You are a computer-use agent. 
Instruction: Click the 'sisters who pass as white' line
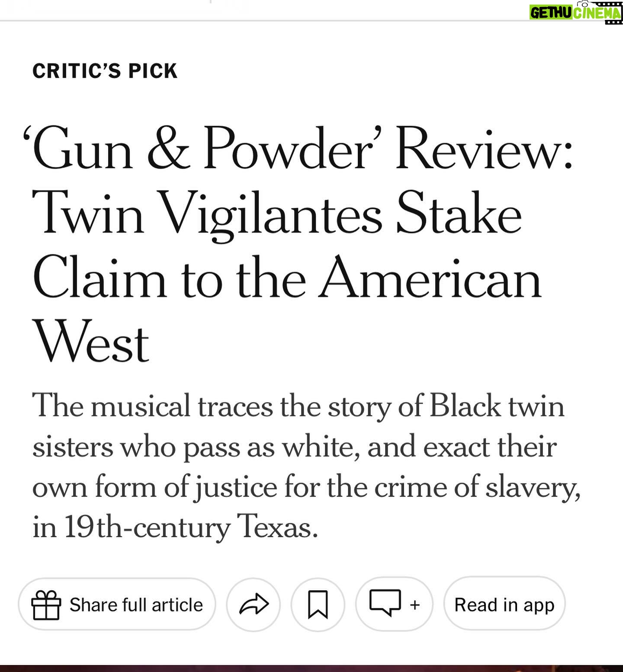294,446
